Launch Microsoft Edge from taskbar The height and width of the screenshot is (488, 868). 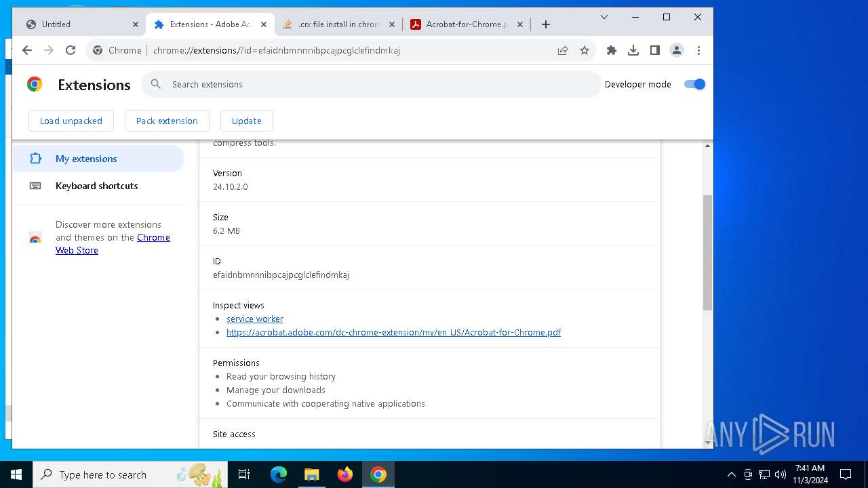point(279,474)
